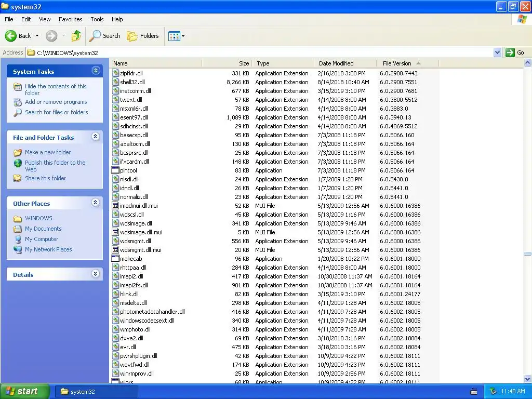Select the inetcomm.dll file name
Screen dimensions: 532x399
coord(136,91)
